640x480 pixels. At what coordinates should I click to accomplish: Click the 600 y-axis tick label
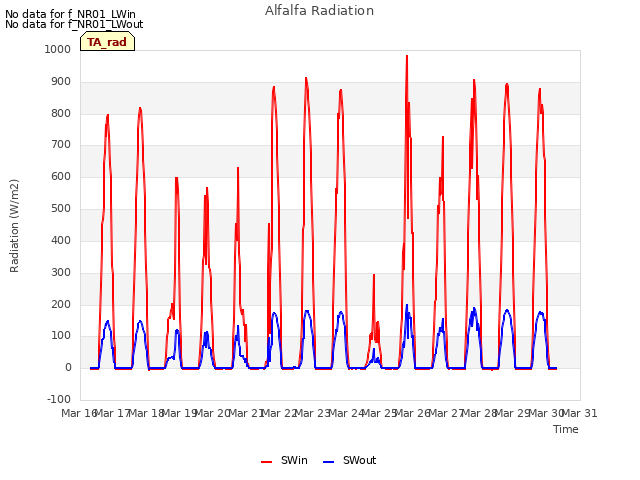[61, 176]
